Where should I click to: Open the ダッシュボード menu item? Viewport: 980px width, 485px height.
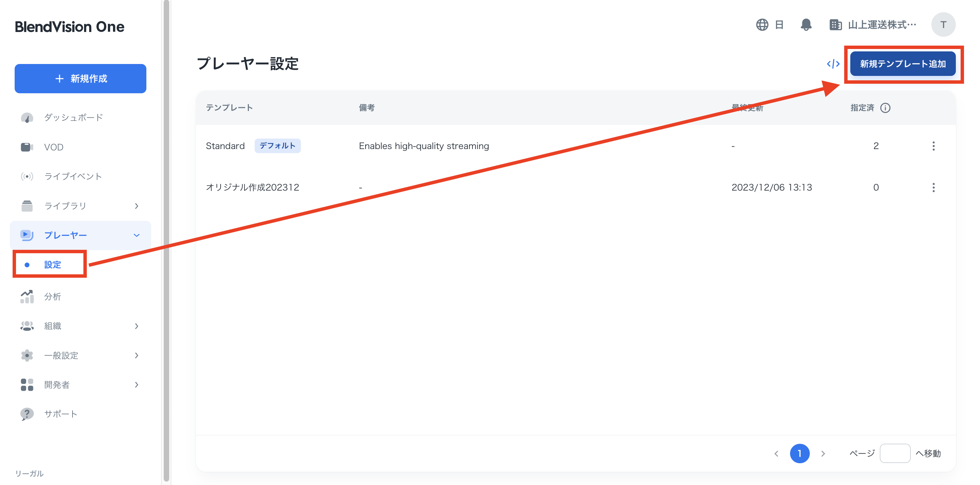pyautogui.click(x=74, y=117)
